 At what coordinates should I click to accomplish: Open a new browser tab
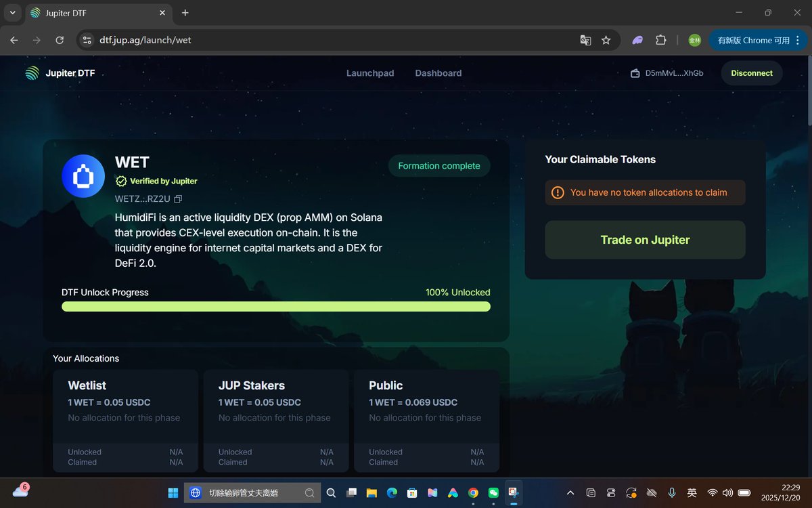(x=185, y=13)
